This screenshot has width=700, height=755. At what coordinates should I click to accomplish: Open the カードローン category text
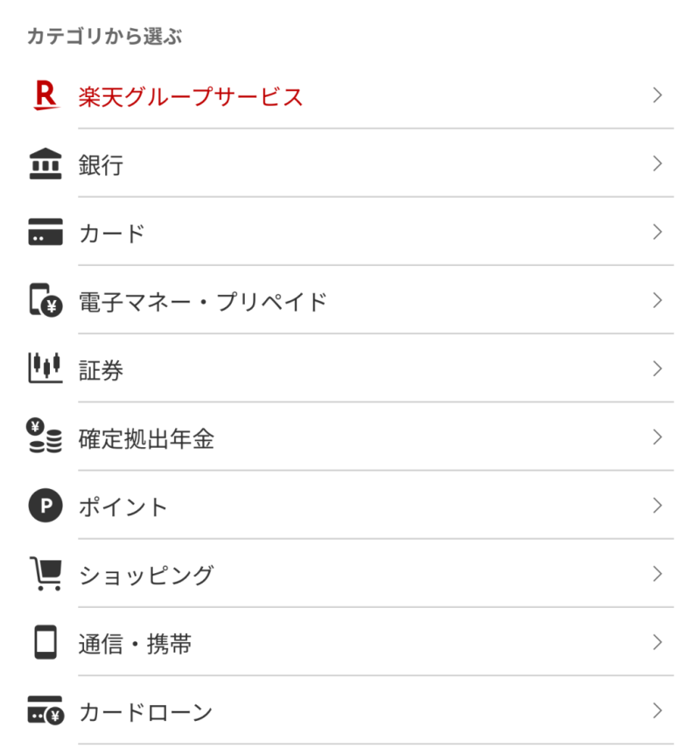click(x=146, y=713)
